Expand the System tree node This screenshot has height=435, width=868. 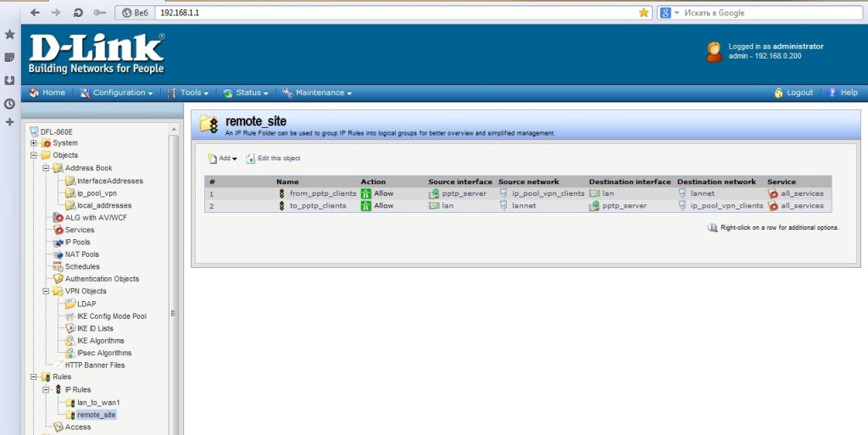[x=34, y=142]
